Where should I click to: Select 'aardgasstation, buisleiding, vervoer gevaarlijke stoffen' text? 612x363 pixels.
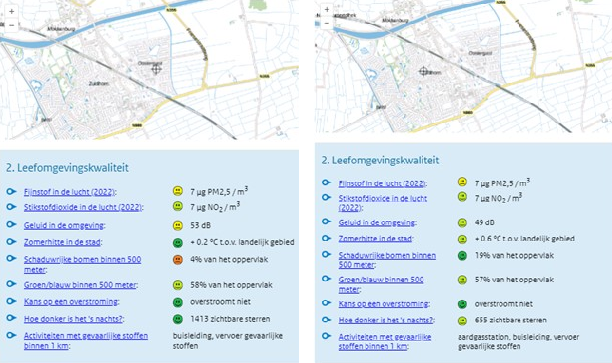(518, 342)
